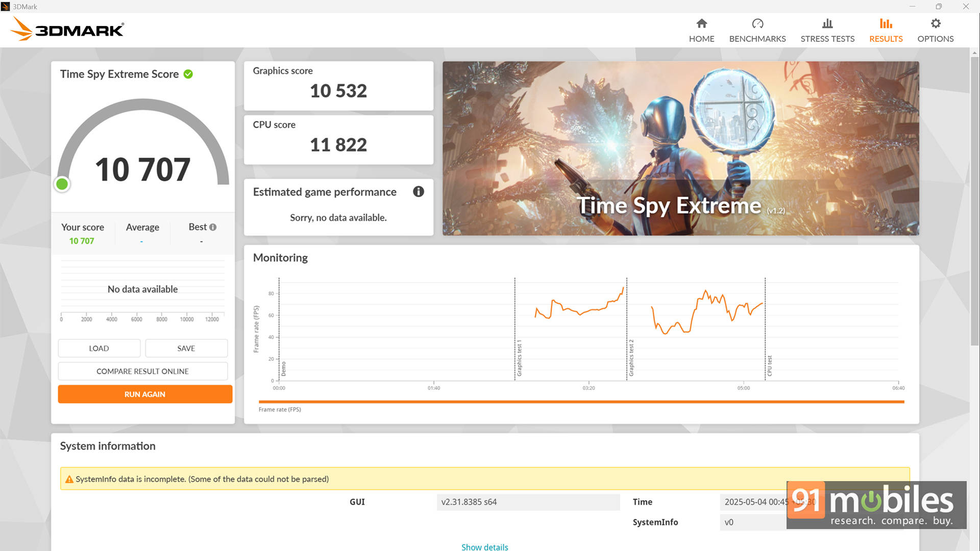Click the Options gear icon
The image size is (980, 551).
coord(936,23)
